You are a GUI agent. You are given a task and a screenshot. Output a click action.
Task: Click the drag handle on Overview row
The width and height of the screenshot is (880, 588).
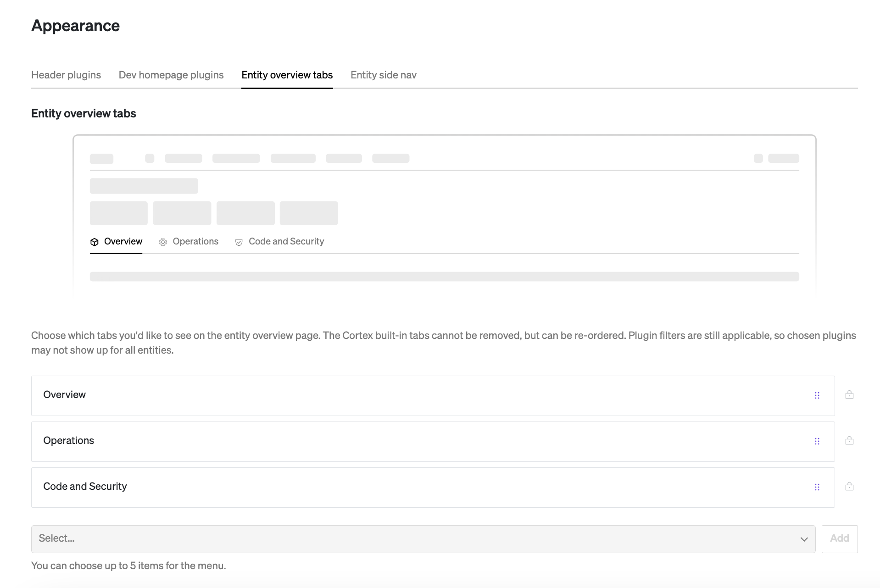point(817,395)
